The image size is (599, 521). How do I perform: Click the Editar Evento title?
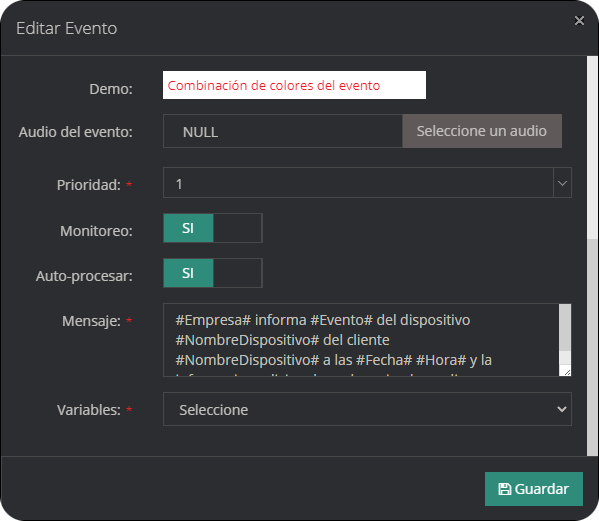pyautogui.click(x=66, y=28)
